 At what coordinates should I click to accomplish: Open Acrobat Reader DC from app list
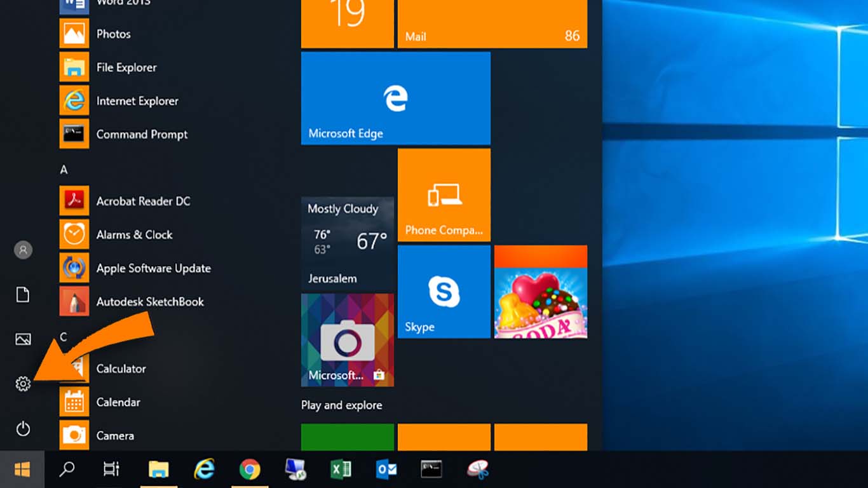pos(142,201)
